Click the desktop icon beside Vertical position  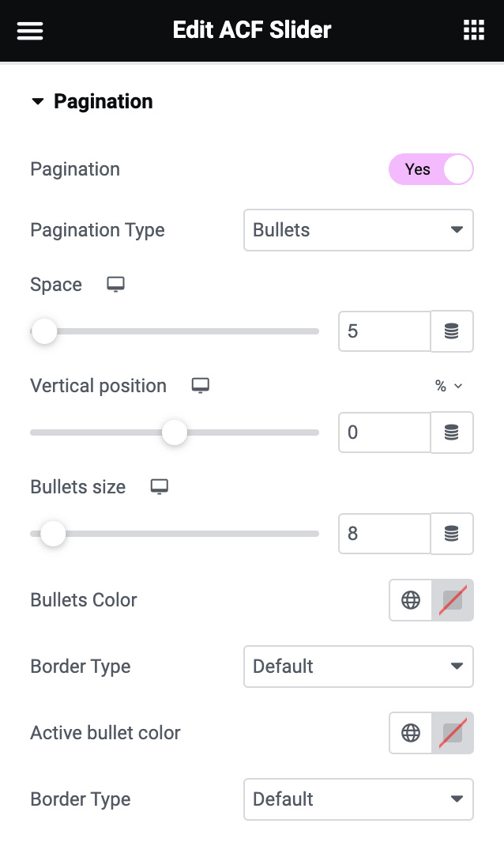(x=200, y=385)
